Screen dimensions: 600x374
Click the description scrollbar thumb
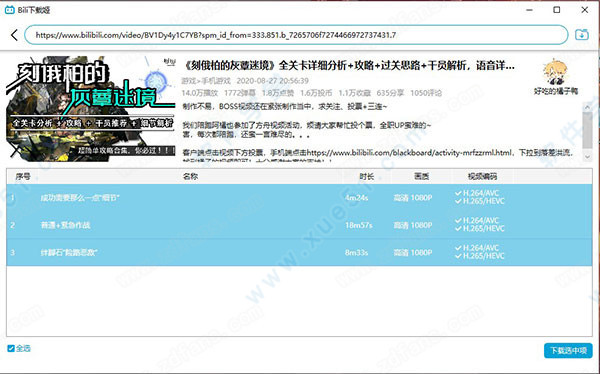(587, 130)
